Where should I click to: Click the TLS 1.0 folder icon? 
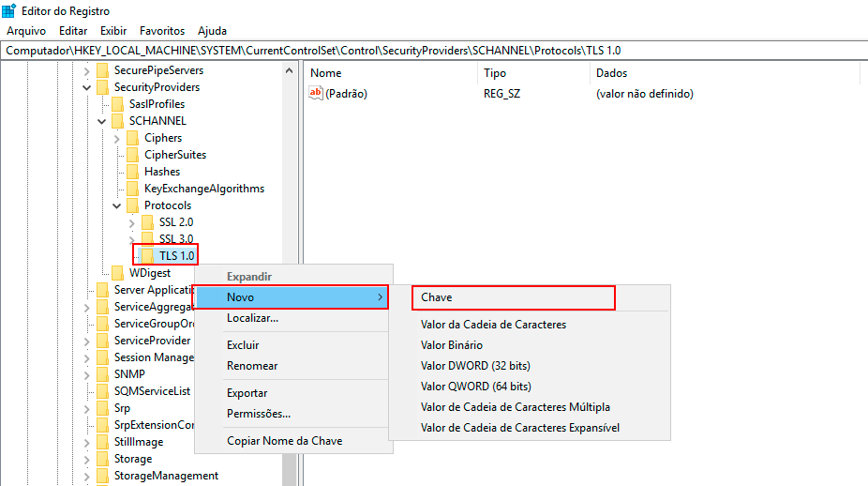click(148, 256)
